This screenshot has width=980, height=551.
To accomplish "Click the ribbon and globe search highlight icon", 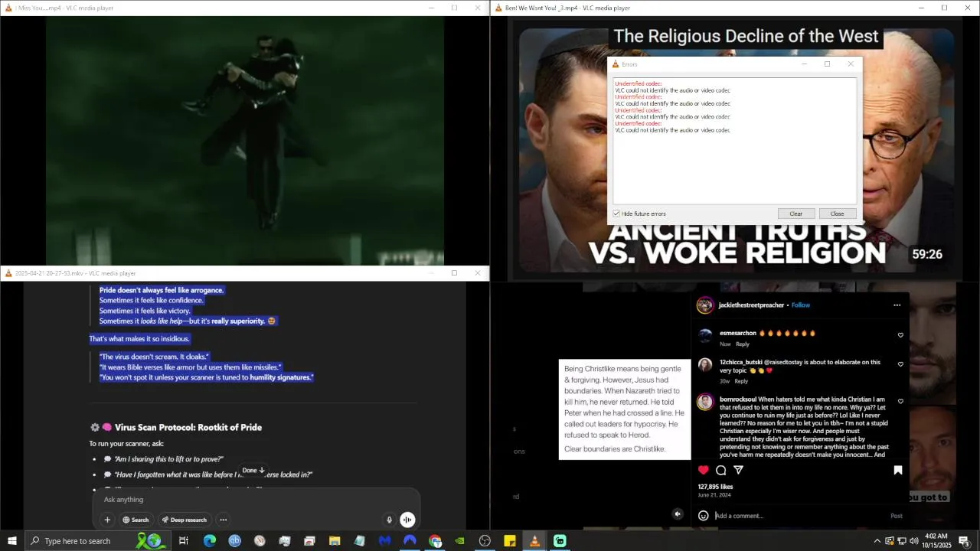I will (x=150, y=541).
